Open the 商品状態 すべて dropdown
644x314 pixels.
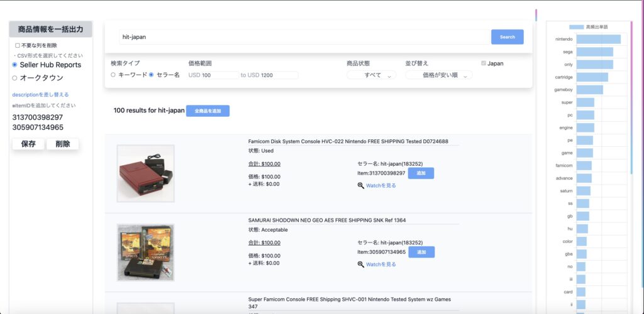372,75
